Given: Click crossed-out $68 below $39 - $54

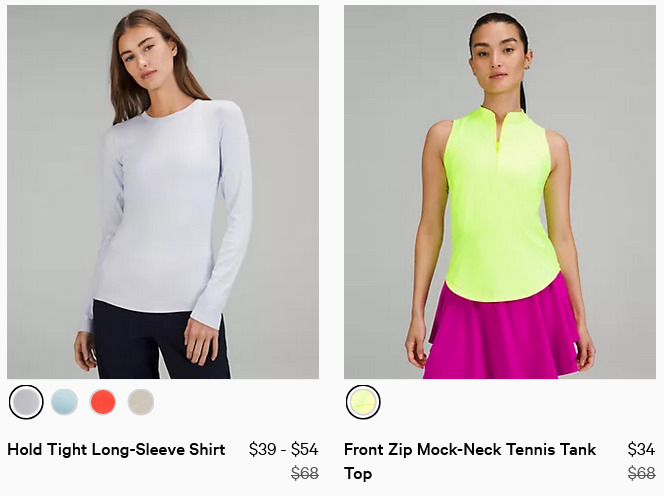Looking at the screenshot, I should coord(305,473).
